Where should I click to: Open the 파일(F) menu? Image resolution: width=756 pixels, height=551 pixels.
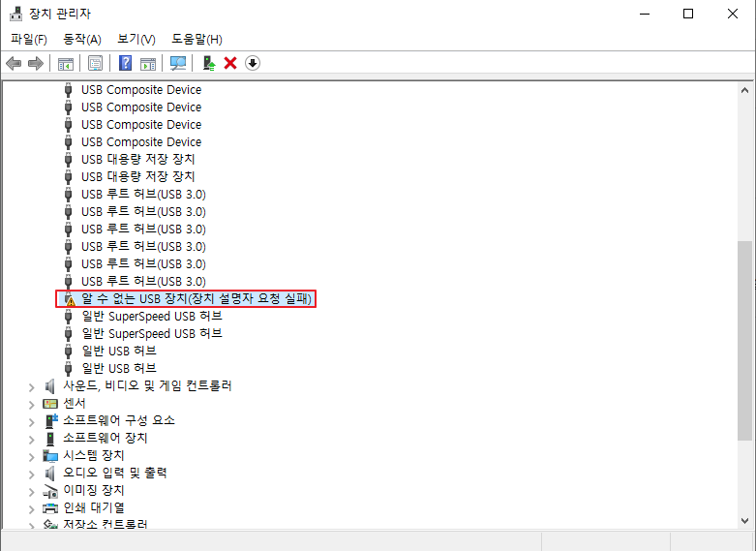(x=29, y=39)
